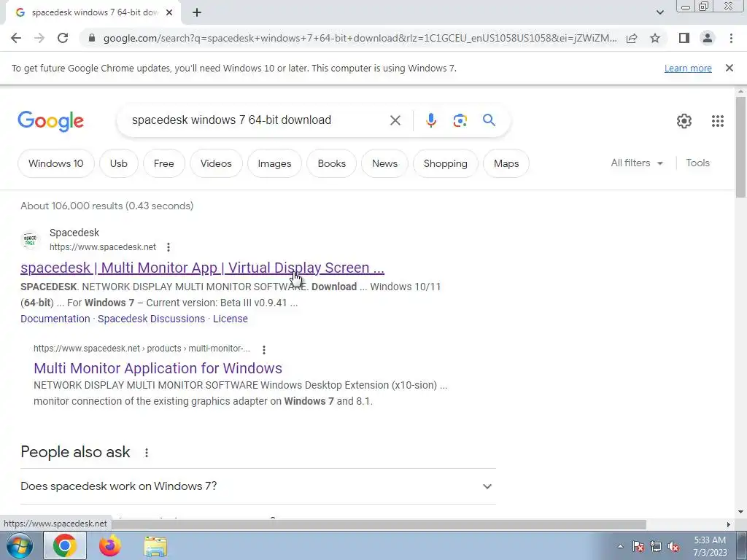Image resolution: width=747 pixels, height=560 pixels.
Task: Submit search with magnifier icon
Action: 489,120
